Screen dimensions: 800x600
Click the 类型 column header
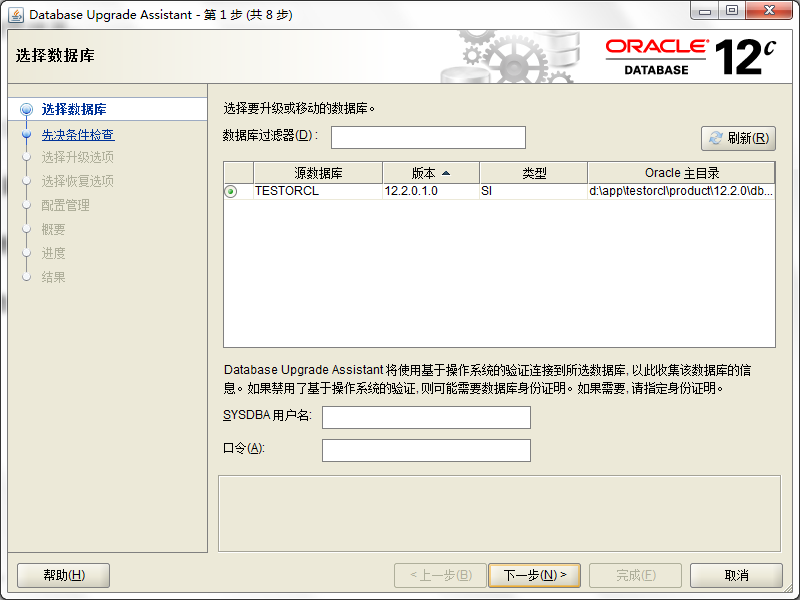[x=534, y=173]
